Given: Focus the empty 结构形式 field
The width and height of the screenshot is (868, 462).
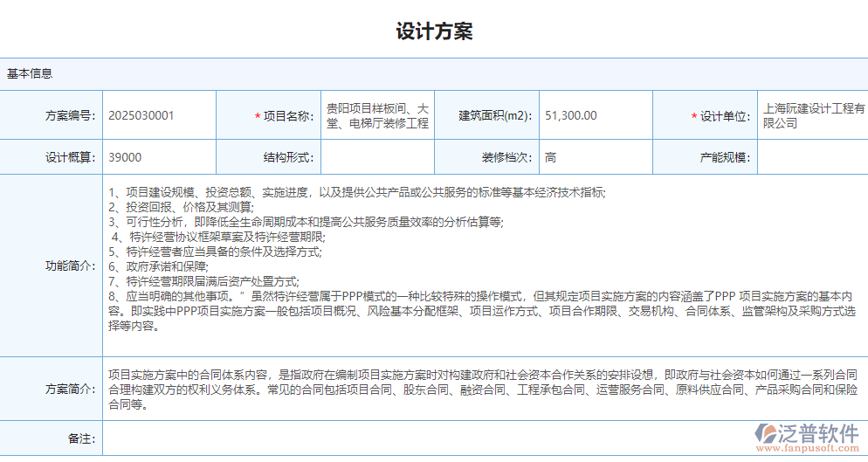Looking at the screenshot, I should coord(377,157).
